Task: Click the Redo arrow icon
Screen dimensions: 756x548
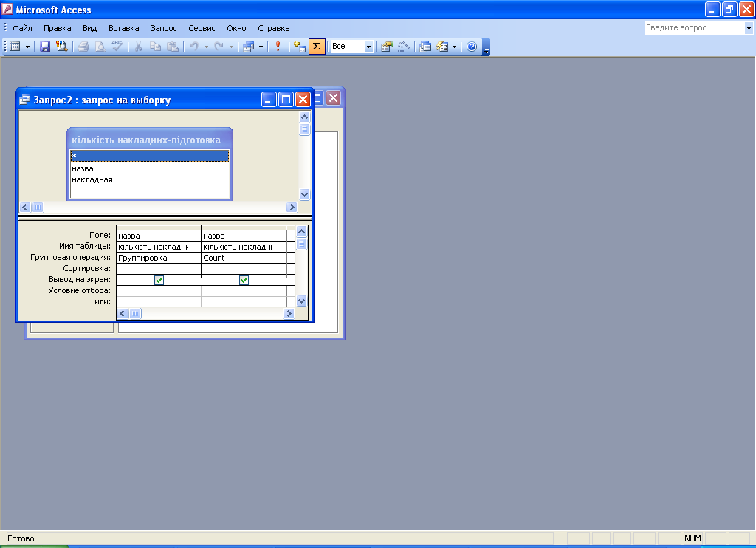Action: (219, 47)
